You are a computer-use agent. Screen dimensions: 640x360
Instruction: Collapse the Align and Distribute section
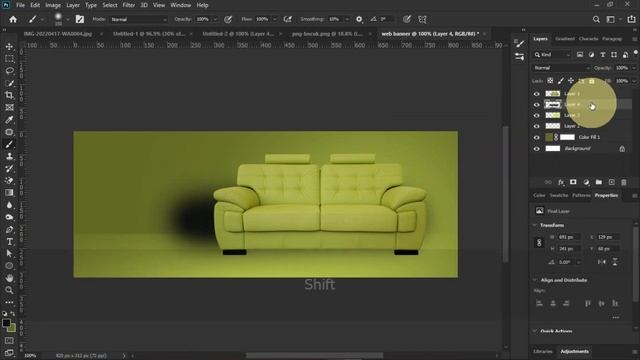coord(535,280)
